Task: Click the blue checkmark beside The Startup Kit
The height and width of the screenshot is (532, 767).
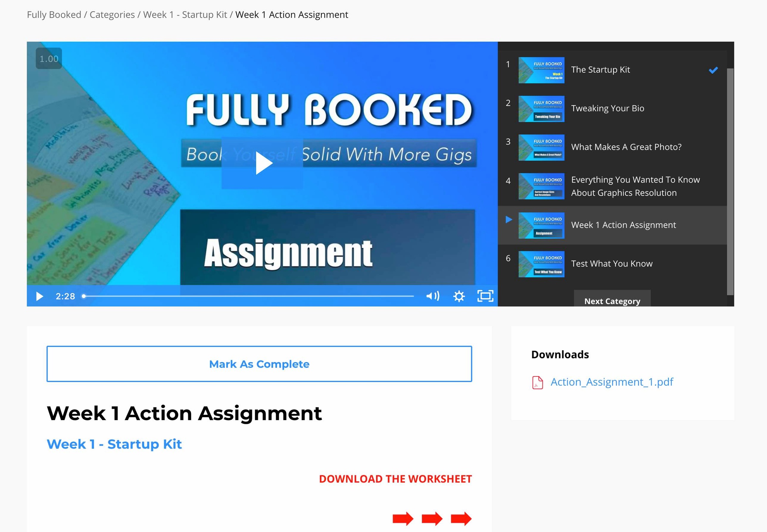Action: tap(713, 70)
